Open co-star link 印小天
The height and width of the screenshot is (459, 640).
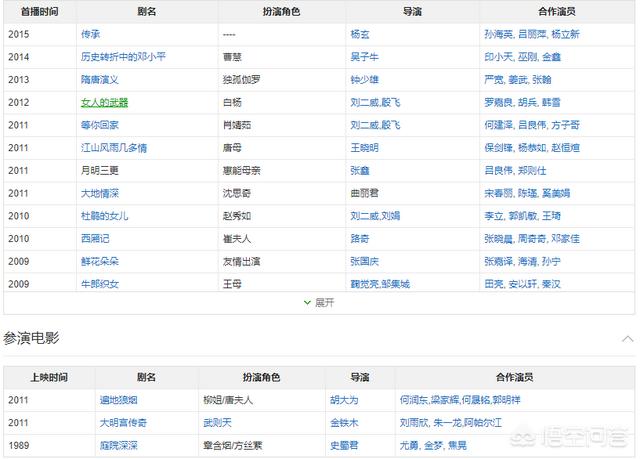pyautogui.click(x=498, y=57)
